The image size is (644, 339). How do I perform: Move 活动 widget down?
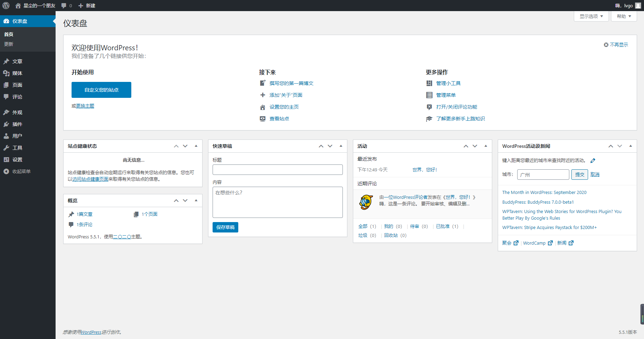[475, 146]
